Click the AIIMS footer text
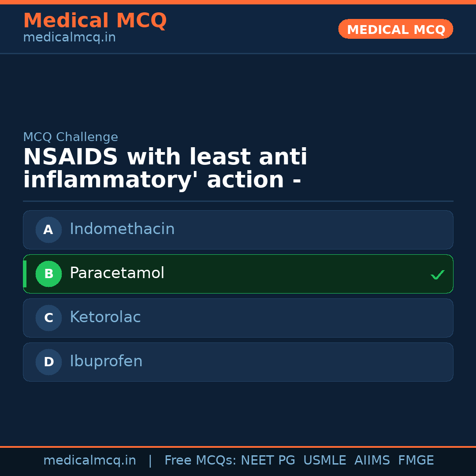 (372, 461)
